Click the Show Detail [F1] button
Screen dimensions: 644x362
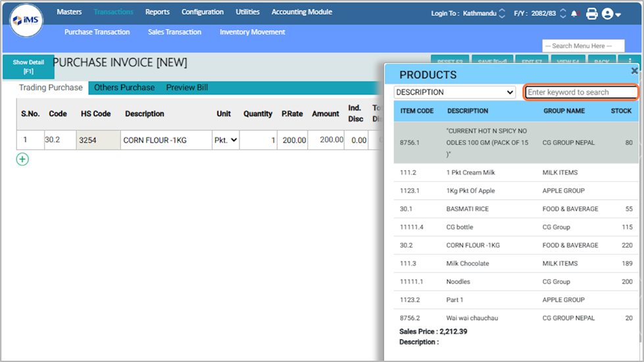[x=28, y=67]
